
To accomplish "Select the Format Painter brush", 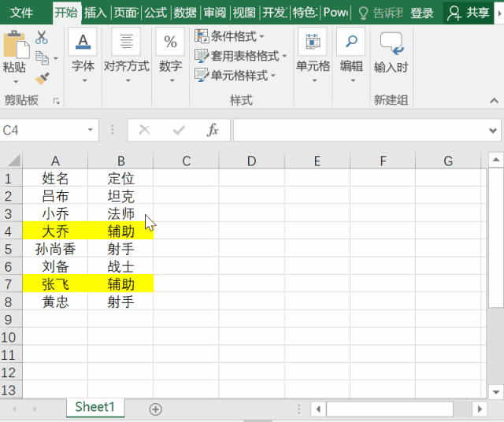I will pos(42,79).
